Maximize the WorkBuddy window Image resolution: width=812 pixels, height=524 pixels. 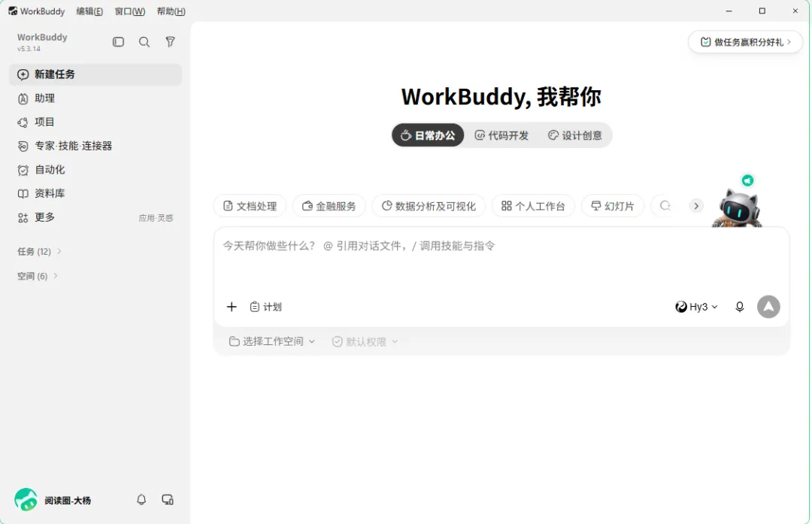[x=762, y=11]
